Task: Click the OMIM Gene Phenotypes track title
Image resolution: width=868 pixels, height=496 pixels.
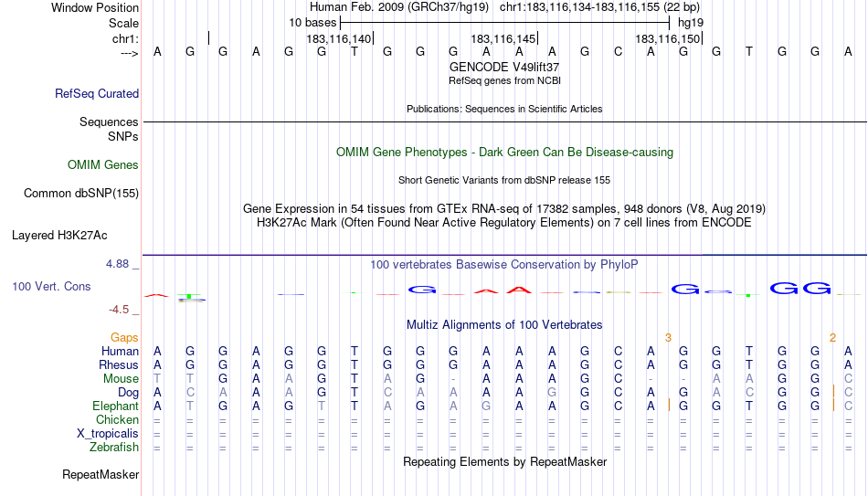Action: 505,153
